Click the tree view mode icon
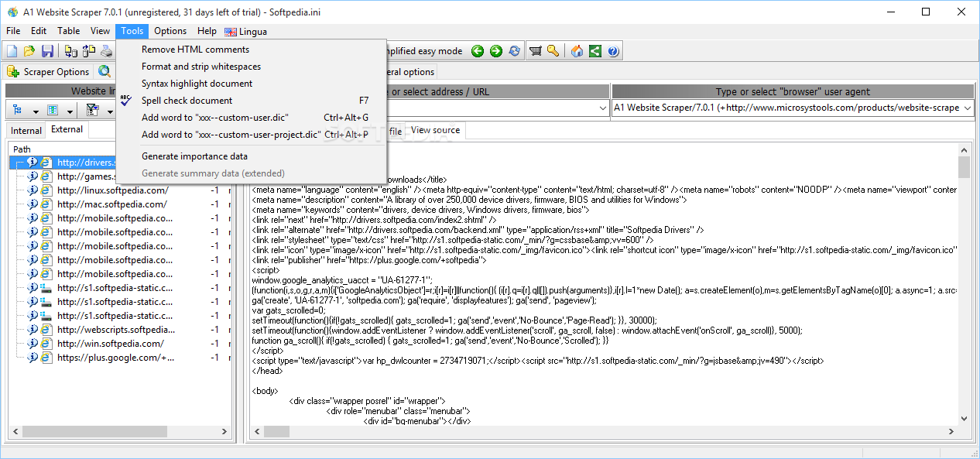 click(18, 110)
